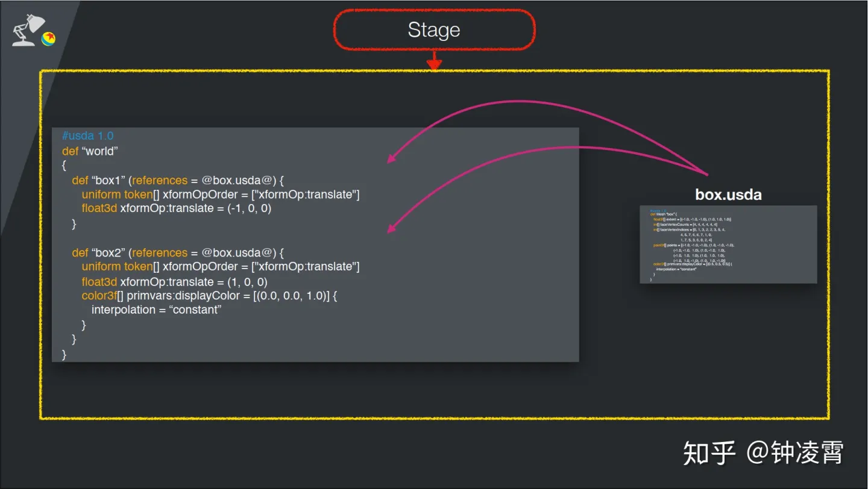Select the color3f[] primvars:displayColor line

[x=209, y=296]
